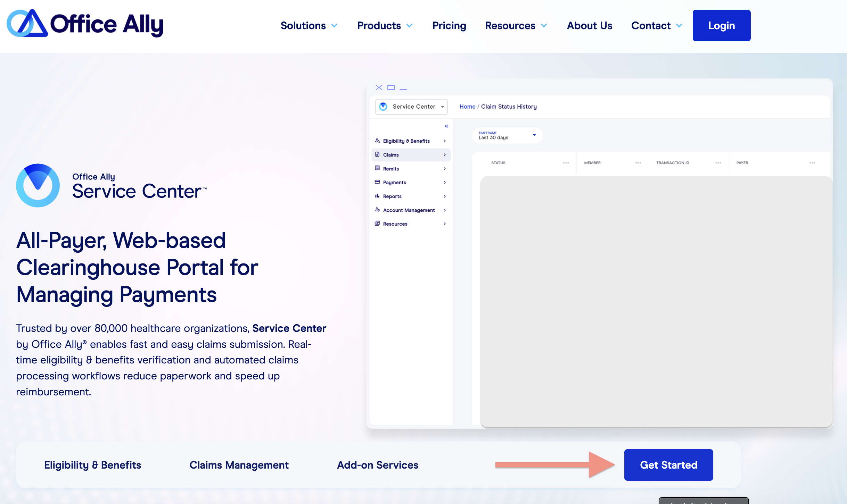
Task: Click the Eligibility & Benefits sidebar icon
Action: 377,141
